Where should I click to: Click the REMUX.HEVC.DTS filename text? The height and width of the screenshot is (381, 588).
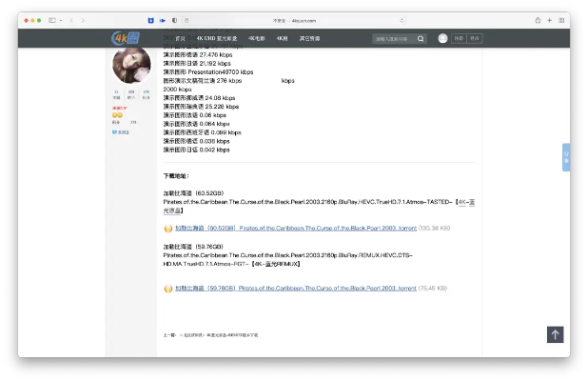pos(288,260)
